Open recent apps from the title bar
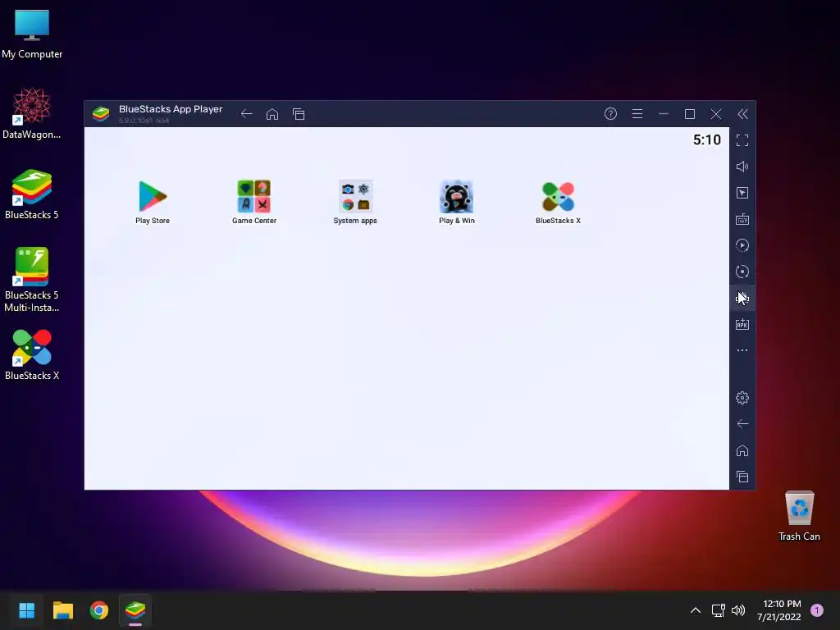This screenshot has width=840, height=630. pyautogui.click(x=299, y=113)
